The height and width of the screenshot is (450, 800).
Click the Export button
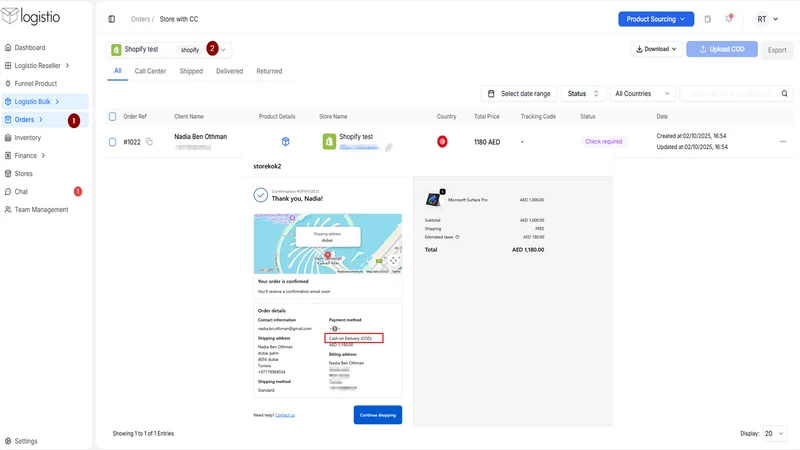pyautogui.click(x=777, y=50)
